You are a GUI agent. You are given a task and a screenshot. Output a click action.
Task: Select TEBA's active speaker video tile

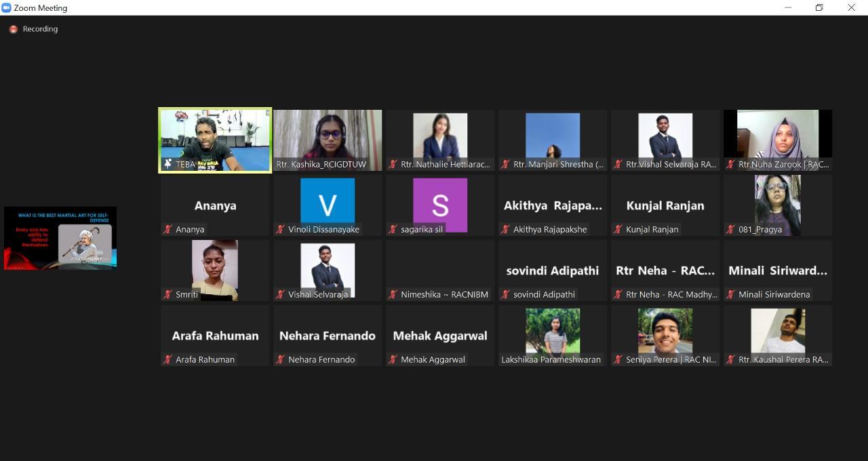215,139
